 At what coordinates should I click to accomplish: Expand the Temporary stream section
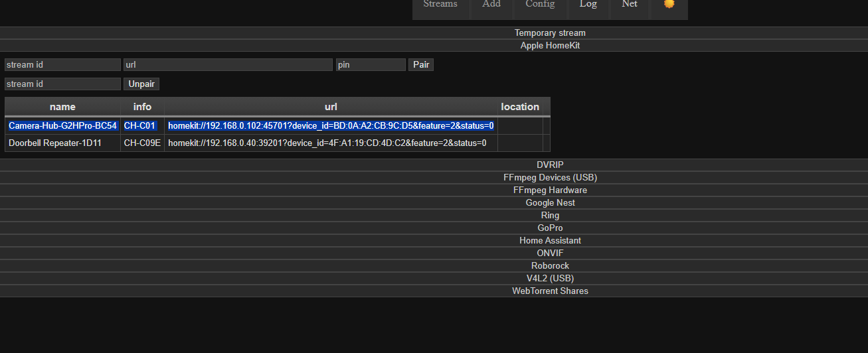coord(550,33)
